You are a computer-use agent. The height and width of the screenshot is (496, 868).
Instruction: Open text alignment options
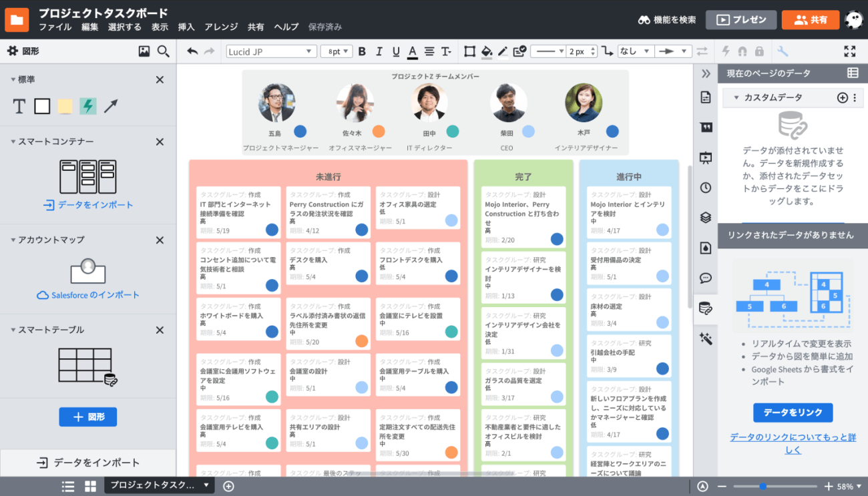429,51
